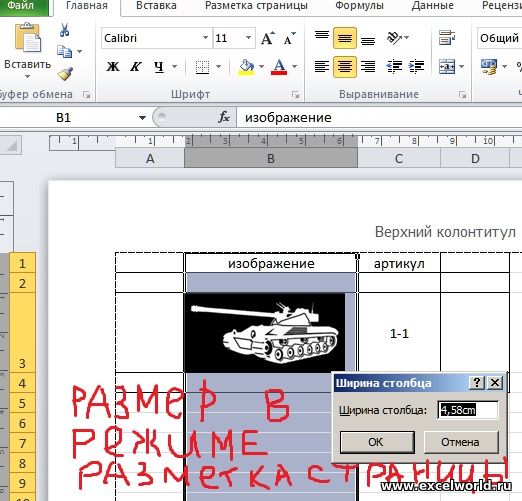Toggle italic formatting (К)
The image size is (522, 501).
point(136,66)
